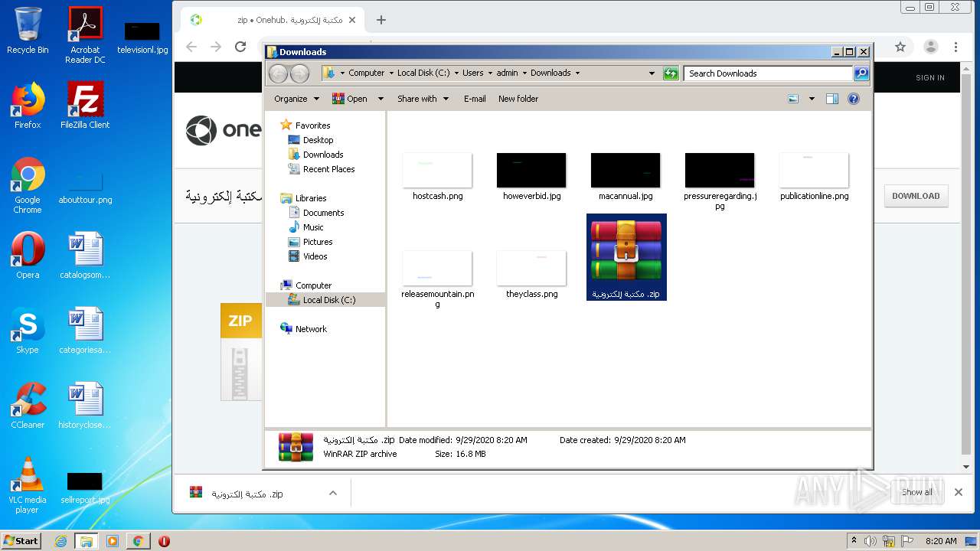The image size is (980, 551).
Task: Open CCleaner desktop shortcut
Action: click(x=28, y=406)
